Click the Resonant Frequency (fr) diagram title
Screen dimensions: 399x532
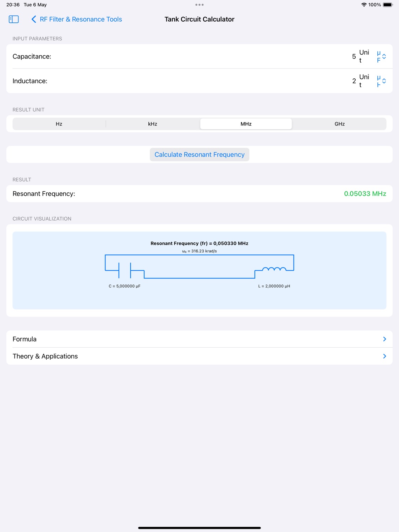[199, 243]
